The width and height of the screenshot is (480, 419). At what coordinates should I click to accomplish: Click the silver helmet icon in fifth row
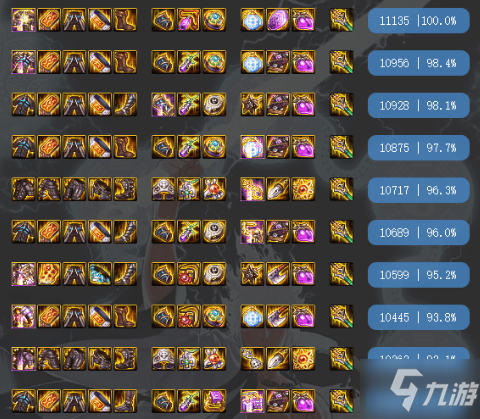tap(163, 189)
